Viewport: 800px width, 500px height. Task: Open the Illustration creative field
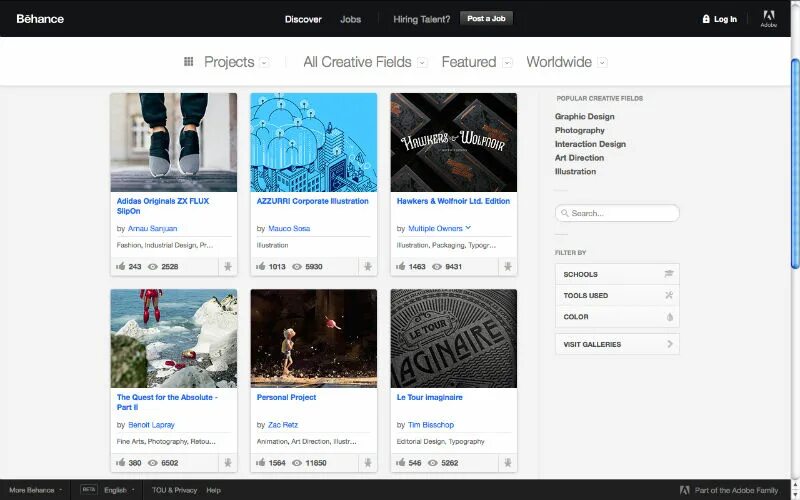(x=575, y=171)
